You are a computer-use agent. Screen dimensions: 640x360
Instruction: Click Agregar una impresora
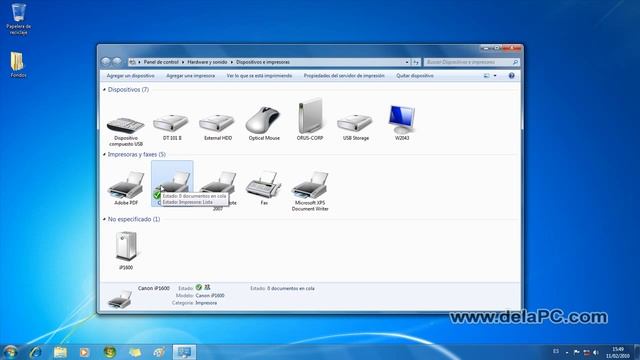pos(190,76)
